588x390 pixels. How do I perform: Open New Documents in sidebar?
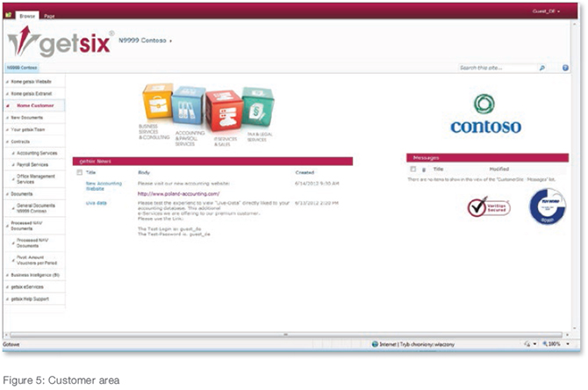pos(26,118)
